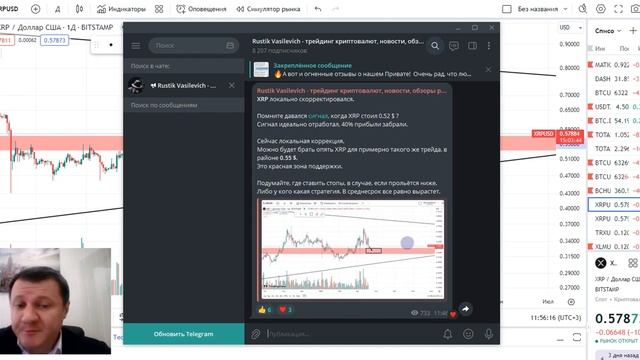Image resolution: width=640 pixels, height=360 pixels.
Task: Select XLMU row in watchlist
Action: click(614, 247)
